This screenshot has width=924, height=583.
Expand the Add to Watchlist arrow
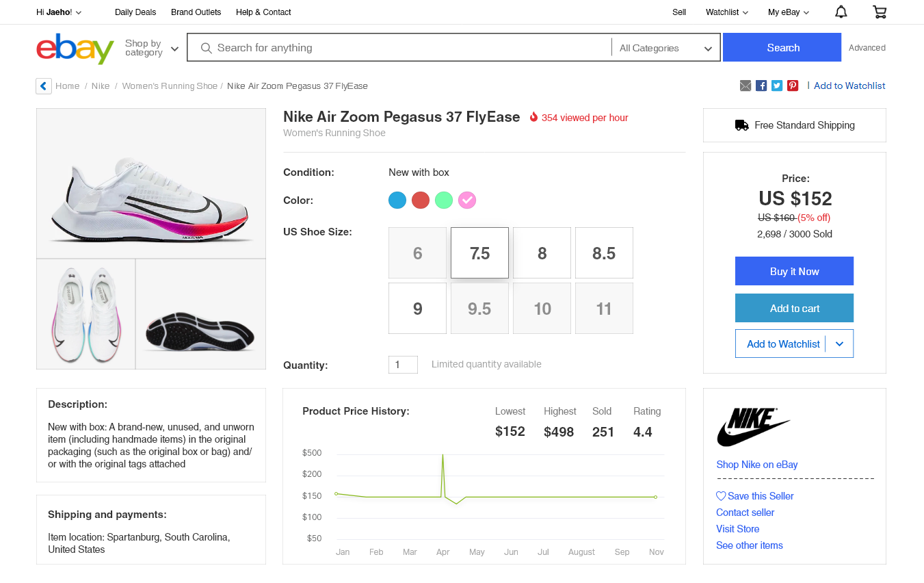click(840, 344)
